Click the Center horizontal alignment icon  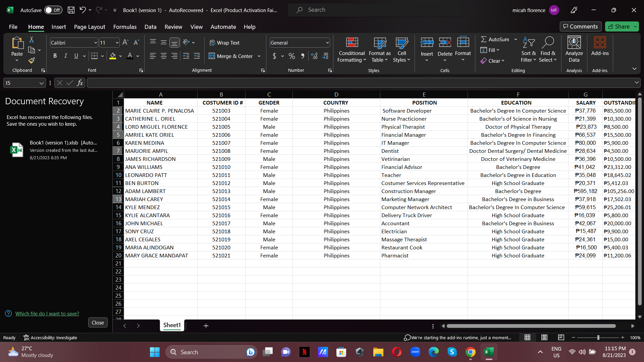pos(164,56)
